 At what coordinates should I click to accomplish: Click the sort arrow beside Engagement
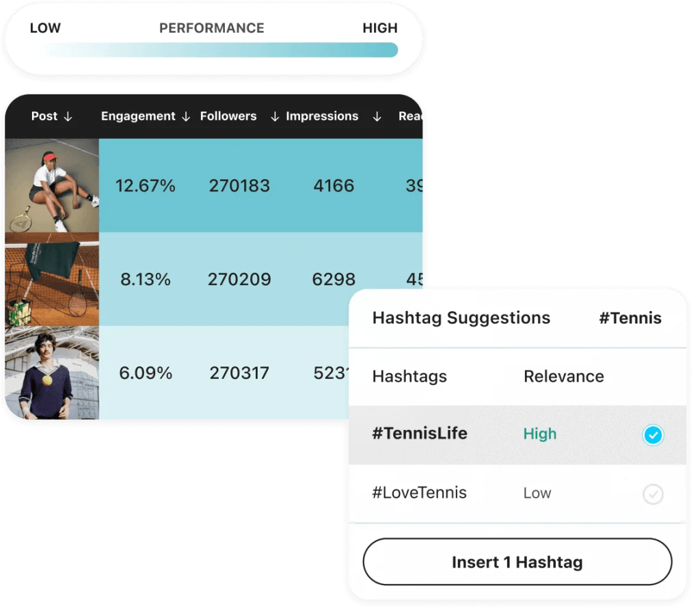coord(185,117)
